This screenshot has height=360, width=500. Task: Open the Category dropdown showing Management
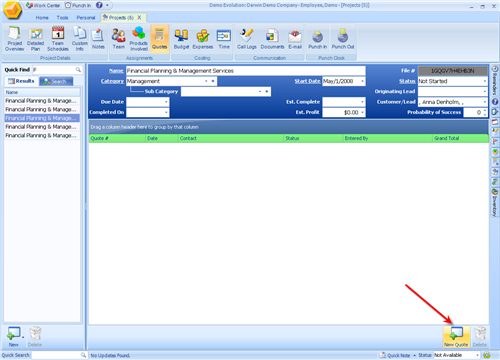[x=206, y=81]
